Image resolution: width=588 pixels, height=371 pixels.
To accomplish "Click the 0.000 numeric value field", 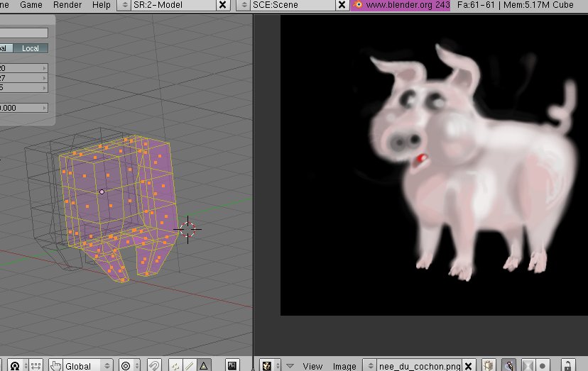I will click(23, 108).
